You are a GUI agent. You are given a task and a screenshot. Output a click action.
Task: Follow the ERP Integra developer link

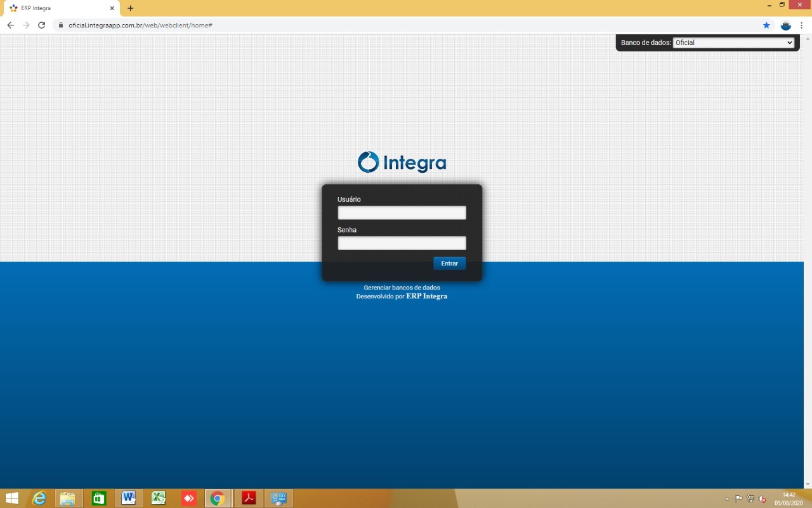426,297
